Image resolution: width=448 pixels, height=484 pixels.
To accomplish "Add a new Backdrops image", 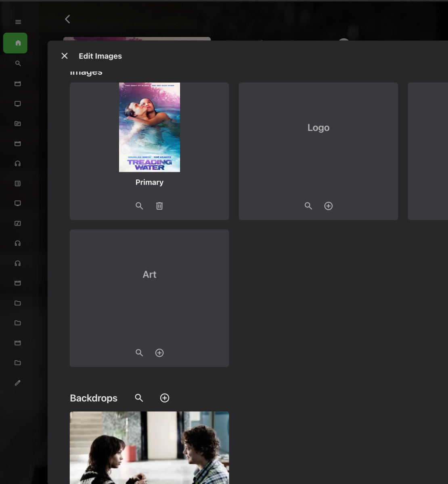I will click(x=165, y=398).
